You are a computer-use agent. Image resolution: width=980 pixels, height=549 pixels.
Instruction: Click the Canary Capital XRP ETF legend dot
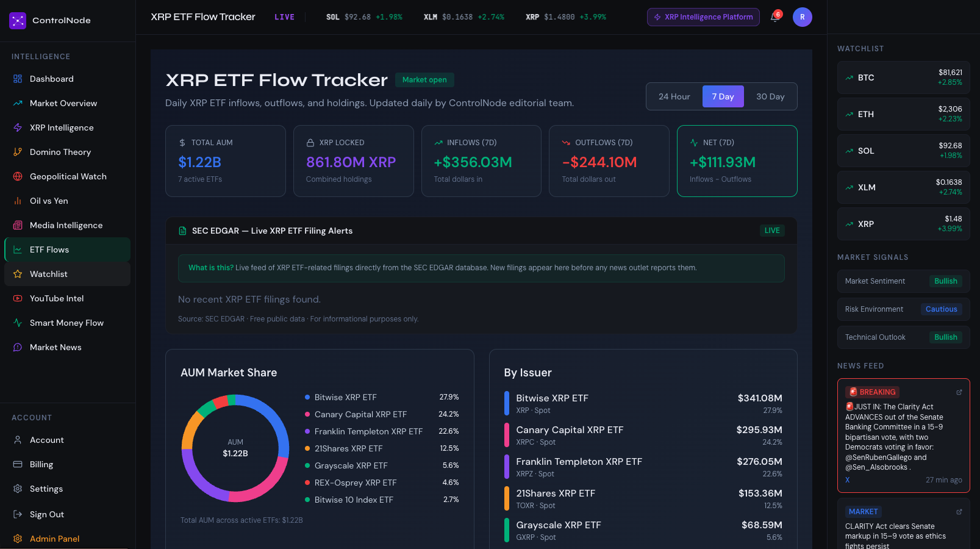tap(307, 414)
